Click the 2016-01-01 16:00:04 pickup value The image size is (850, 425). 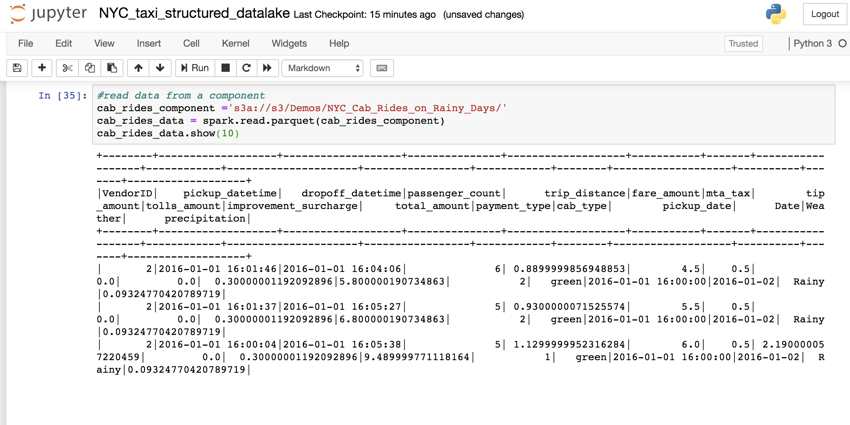218,344
